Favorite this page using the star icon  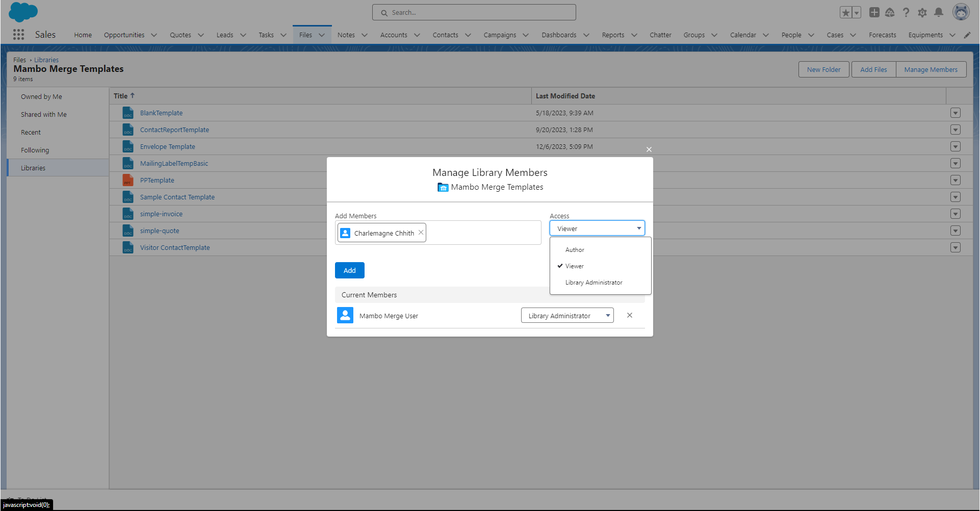845,12
